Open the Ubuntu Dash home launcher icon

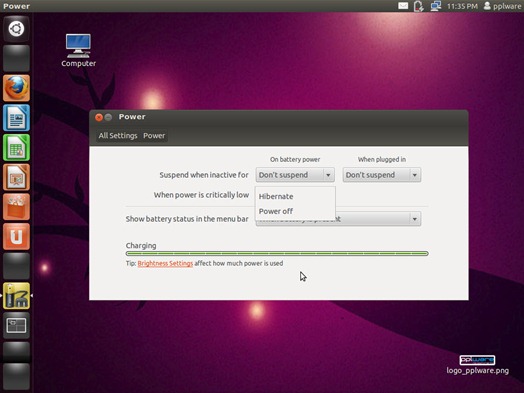pyautogui.click(x=16, y=29)
